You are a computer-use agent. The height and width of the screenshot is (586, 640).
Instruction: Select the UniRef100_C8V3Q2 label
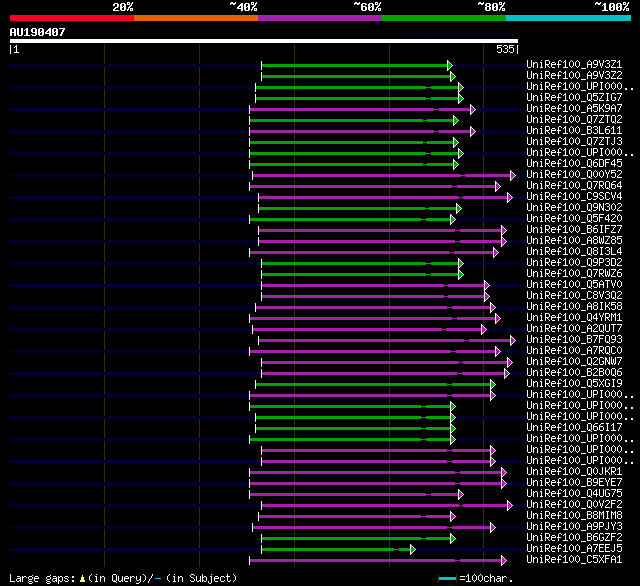(574, 296)
